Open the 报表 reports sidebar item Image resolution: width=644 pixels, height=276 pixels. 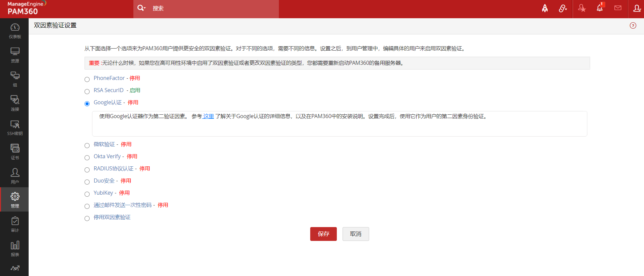click(15, 249)
